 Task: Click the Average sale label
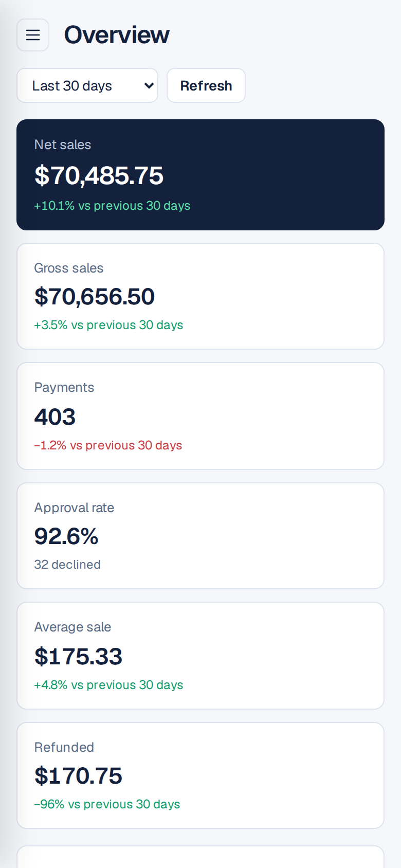tap(72, 627)
